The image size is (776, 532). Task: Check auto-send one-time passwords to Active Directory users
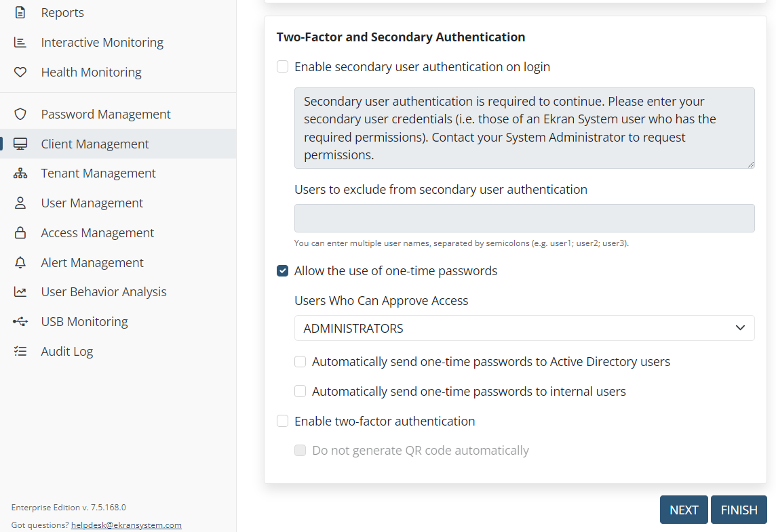(x=300, y=362)
